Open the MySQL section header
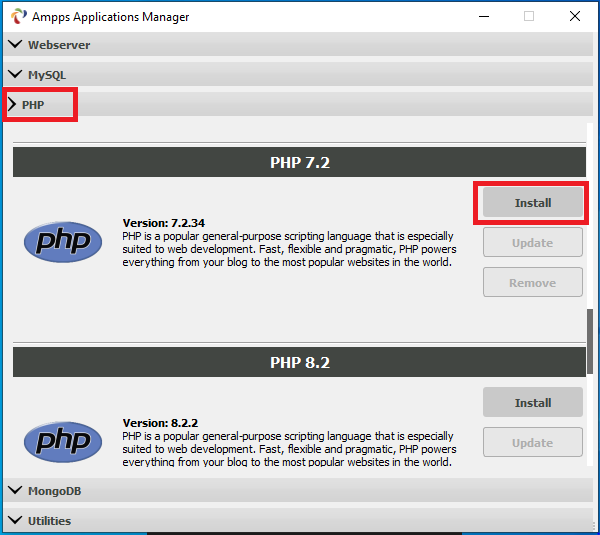600x535 pixels. click(x=298, y=74)
